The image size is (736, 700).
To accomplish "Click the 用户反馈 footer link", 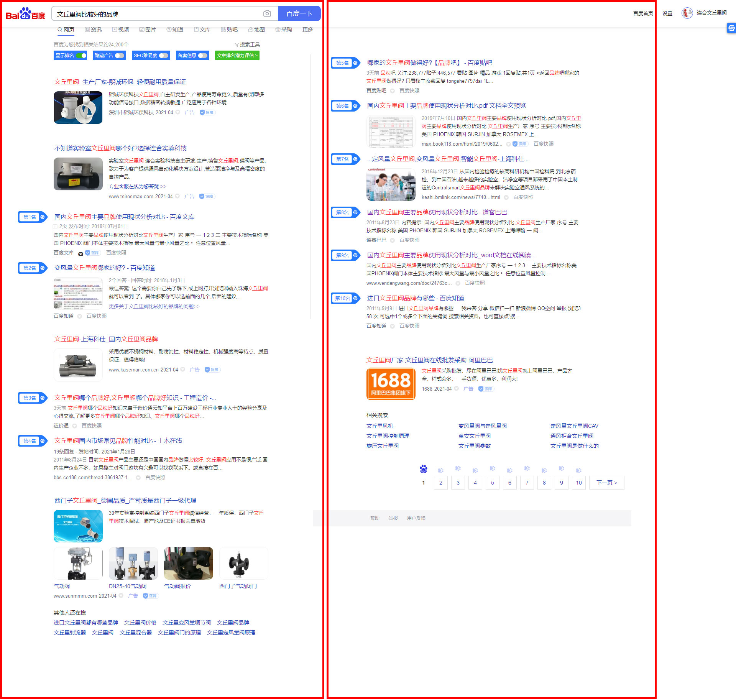I will point(416,518).
